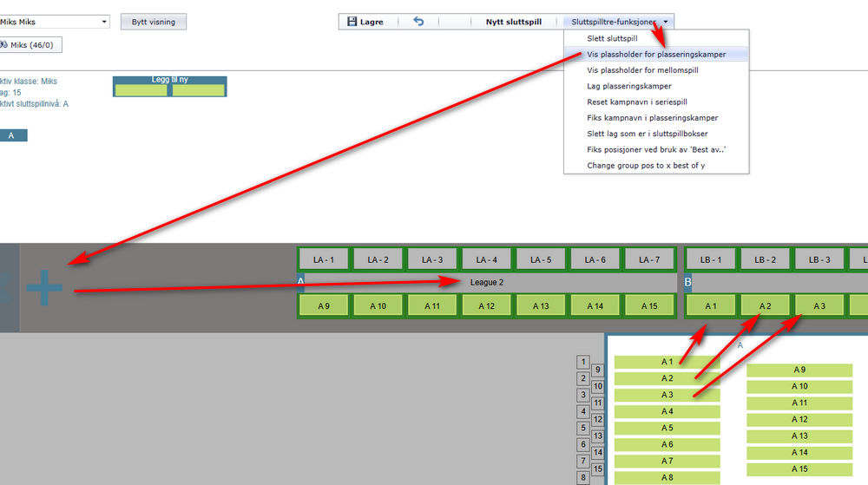This screenshot has height=485, width=868.
Task: Click the A 14 box in League 2 group
Action: pyautogui.click(x=595, y=305)
